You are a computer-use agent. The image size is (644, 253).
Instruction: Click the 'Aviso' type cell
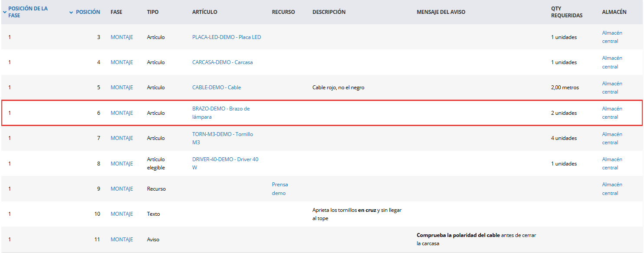pyautogui.click(x=153, y=240)
